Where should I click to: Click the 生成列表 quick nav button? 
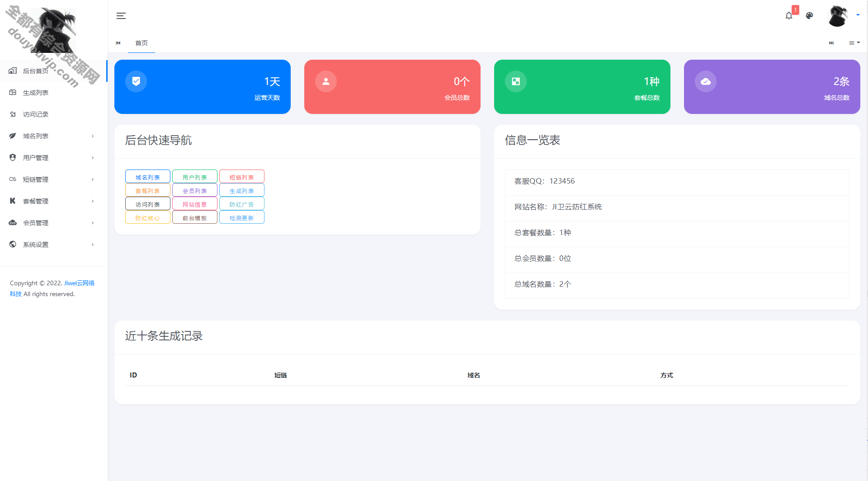[x=242, y=190]
